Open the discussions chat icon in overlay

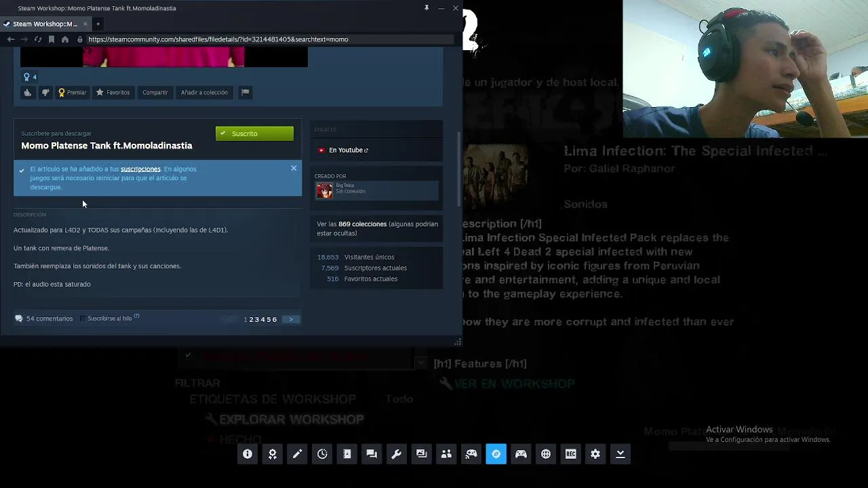click(372, 454)
